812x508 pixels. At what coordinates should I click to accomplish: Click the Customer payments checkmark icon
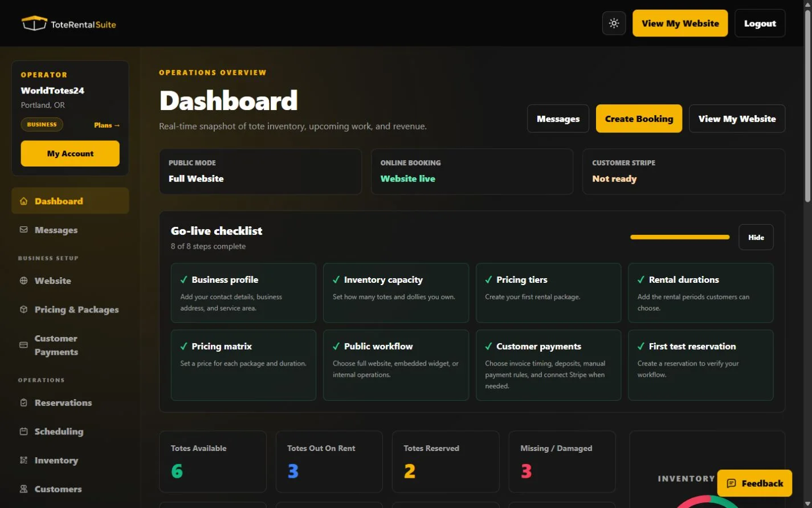click(488, 347)
